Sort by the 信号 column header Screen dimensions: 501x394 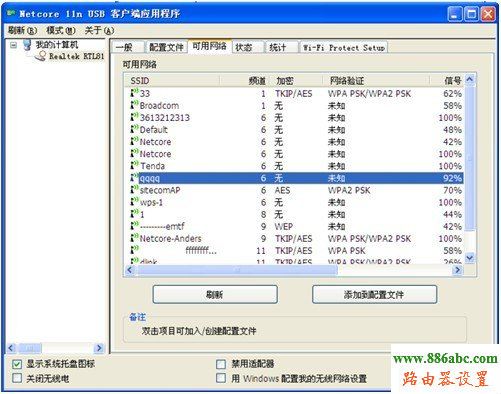pyautogui.click(x=446, y=80)
